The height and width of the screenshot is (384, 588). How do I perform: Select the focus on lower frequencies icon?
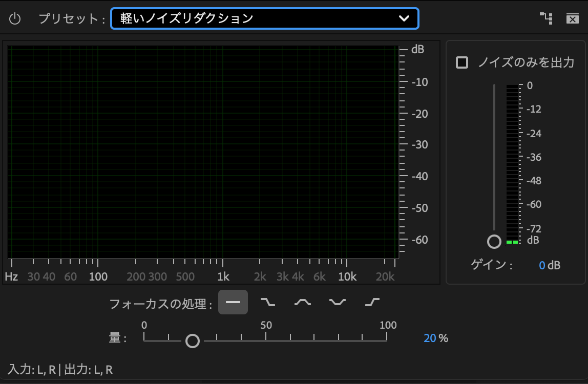[x=267, y=302]
